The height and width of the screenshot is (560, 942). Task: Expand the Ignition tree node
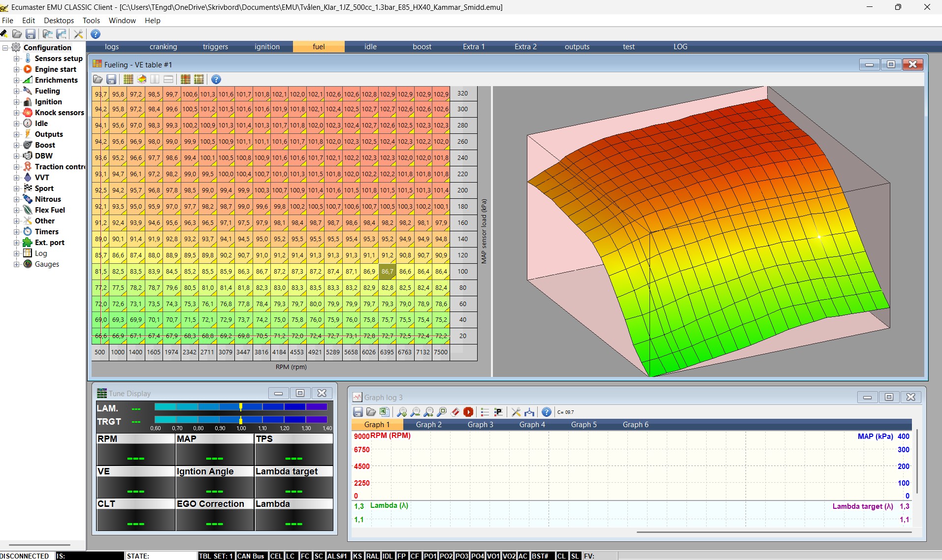[16, 102]
